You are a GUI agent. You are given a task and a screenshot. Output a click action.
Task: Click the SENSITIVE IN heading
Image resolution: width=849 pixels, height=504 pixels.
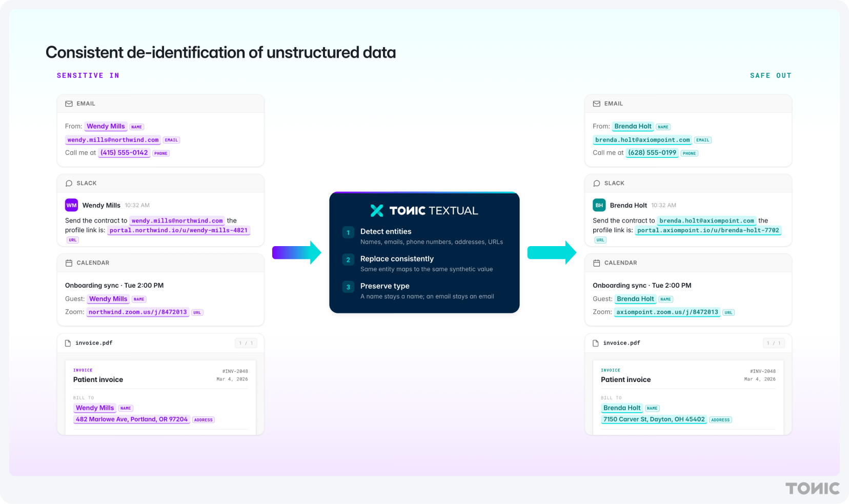[x=88, y=75]
